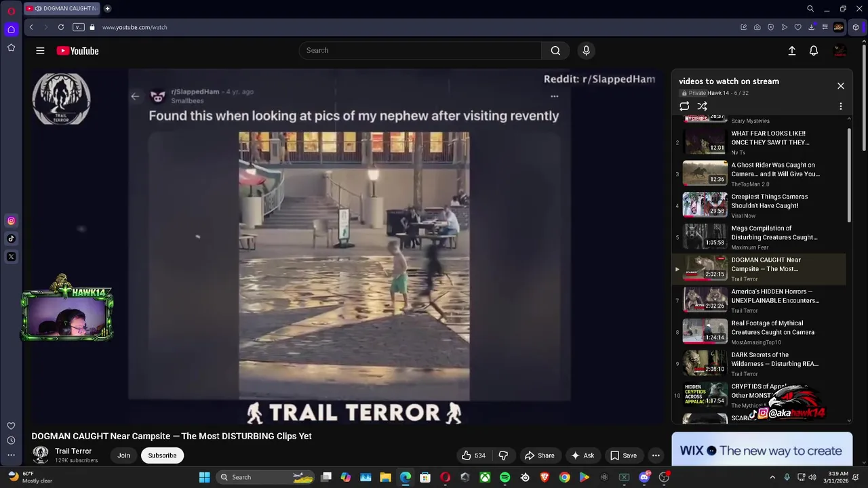
Task: Open the YouTube account avatar menu
Action: [x=840, y=51]
